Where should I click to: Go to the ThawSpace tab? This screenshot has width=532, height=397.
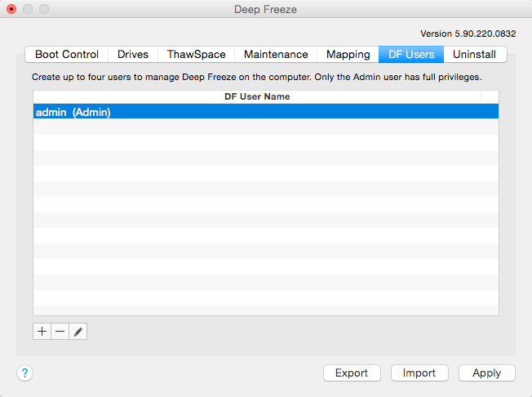pos(196,55)
